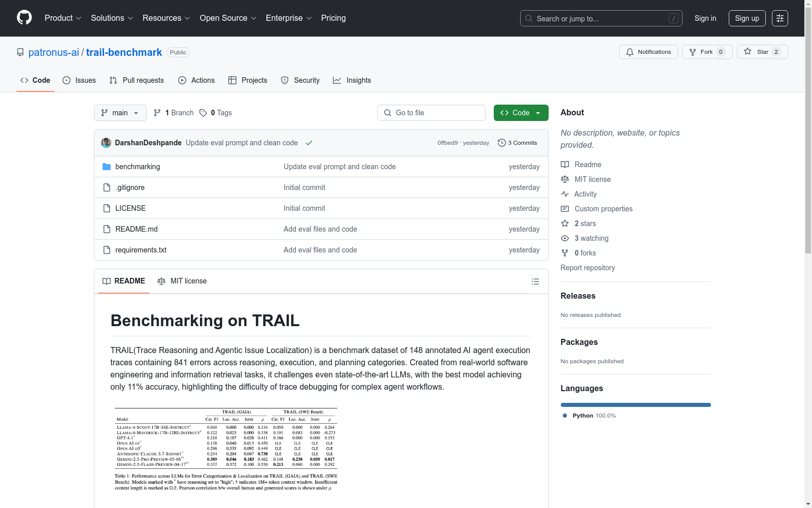Click the Sign up button

click(747, 18)
